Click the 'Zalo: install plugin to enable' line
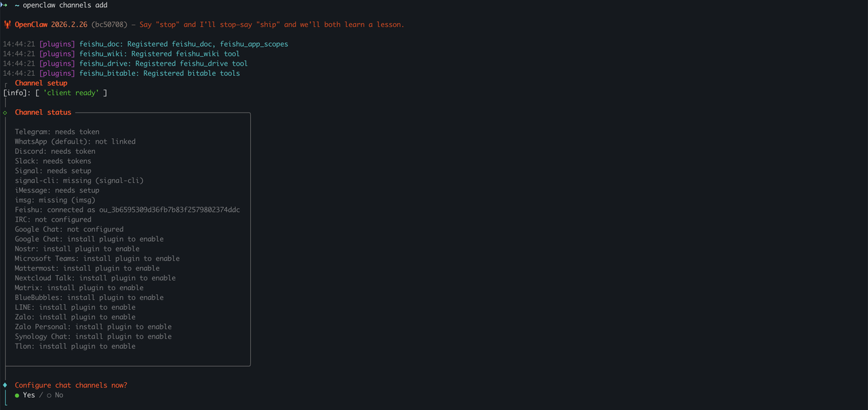Image resolution: width=868 pixels, height=410 pixels. pos(75,317)
